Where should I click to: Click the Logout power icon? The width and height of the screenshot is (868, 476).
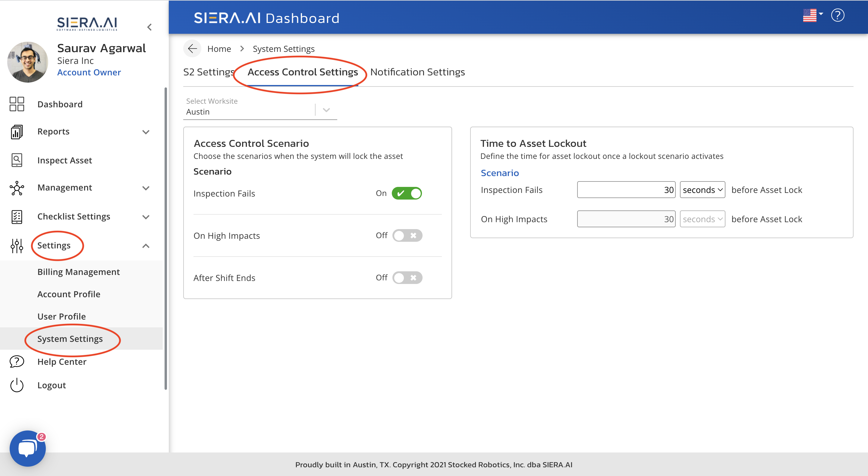17,385
